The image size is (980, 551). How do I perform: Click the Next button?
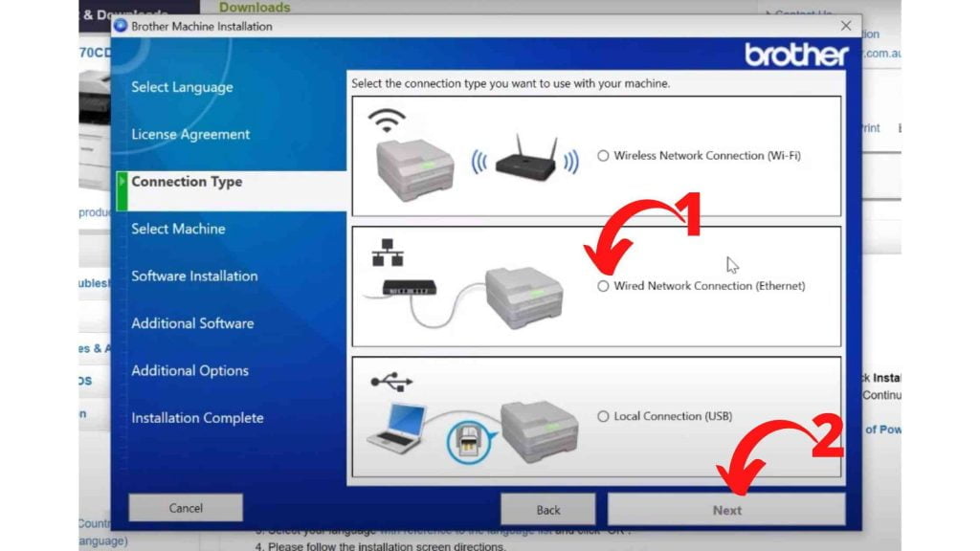(726, 510)
